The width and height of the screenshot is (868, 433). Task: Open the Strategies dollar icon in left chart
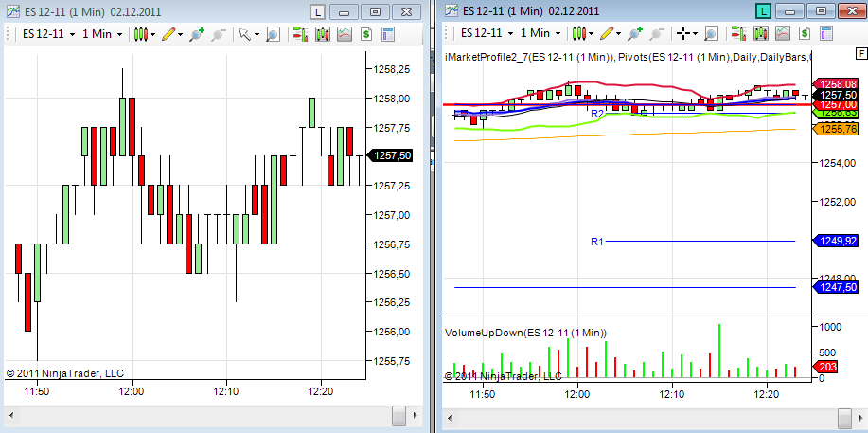pyautogui.click(x=366, y=34)
